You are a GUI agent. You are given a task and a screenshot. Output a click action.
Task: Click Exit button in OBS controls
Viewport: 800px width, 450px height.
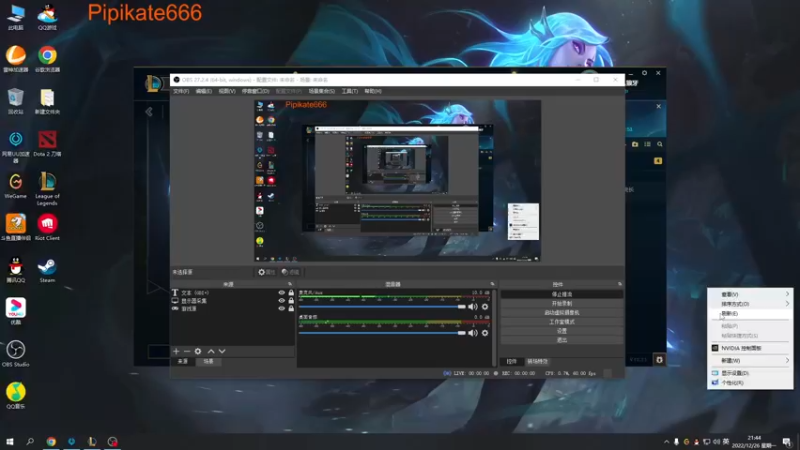tap(562, 340)
